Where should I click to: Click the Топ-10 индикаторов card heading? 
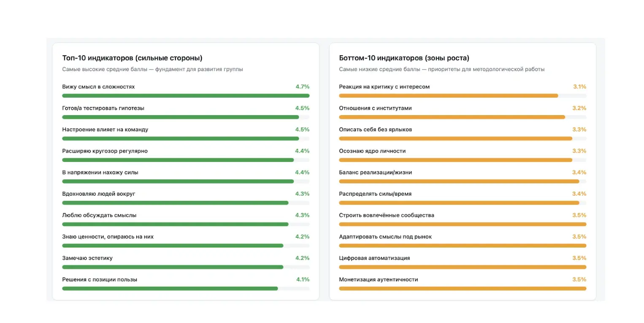coord(132,58)
